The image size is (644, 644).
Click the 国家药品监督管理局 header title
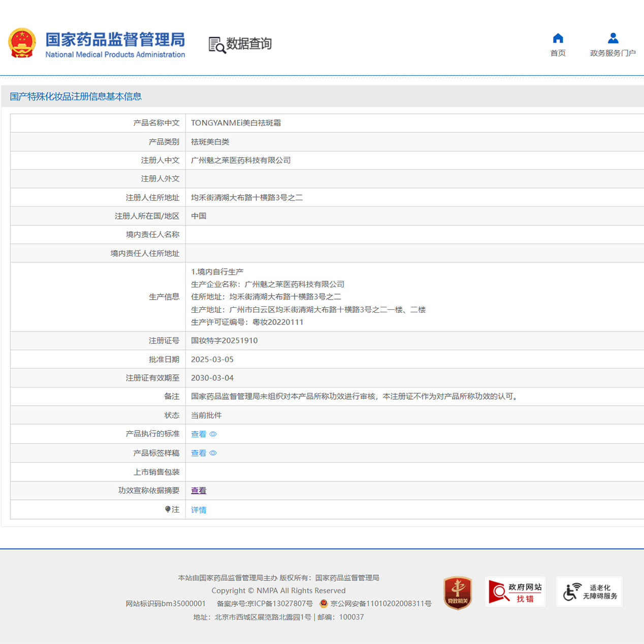(115, 40)
